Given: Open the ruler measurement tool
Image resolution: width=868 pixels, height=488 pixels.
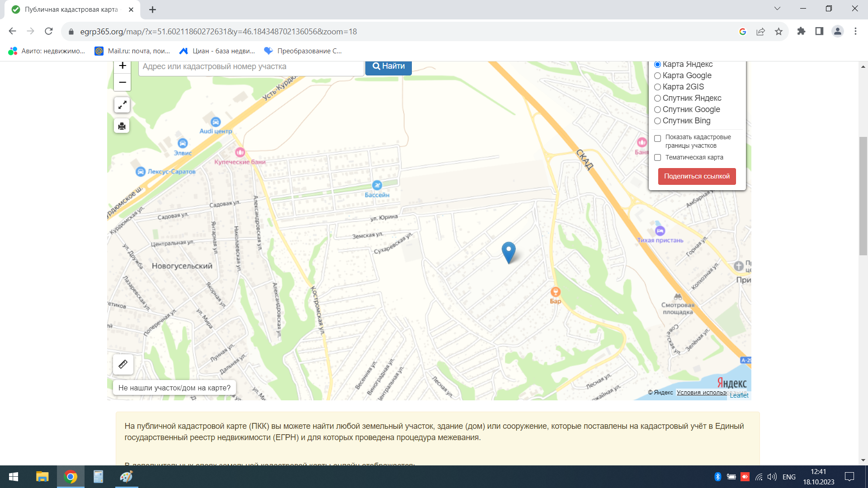Looking at the screenshot, I should pos(123,364).
